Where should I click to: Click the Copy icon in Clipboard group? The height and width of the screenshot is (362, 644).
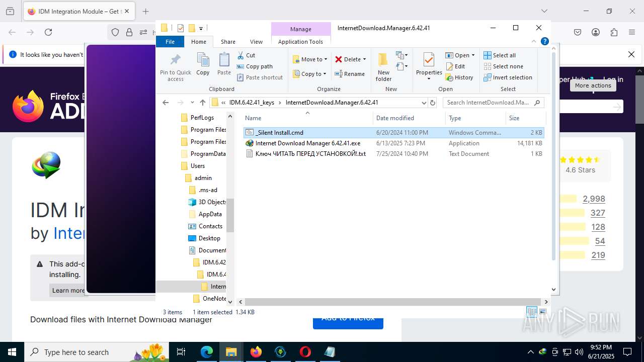tap(203, 64)
